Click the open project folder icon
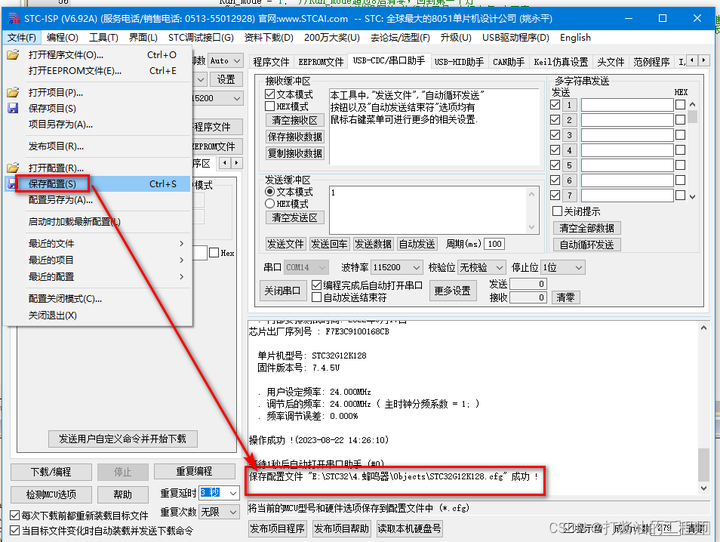Screen dimensions: 720x542 click(x=13, y=92)
